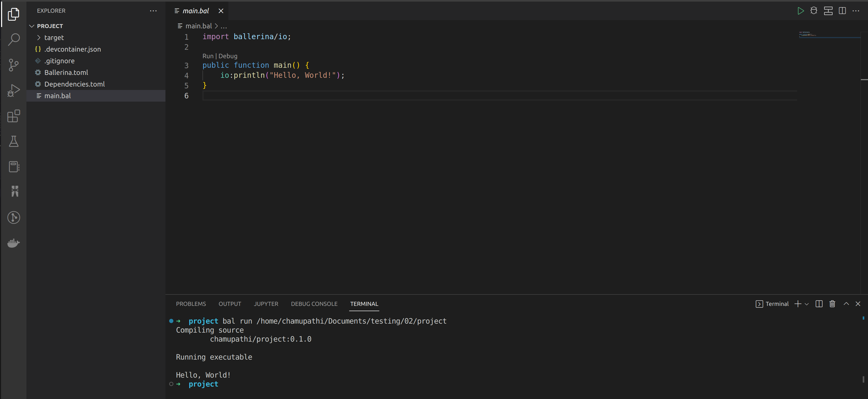Switch to the DEBUG CONSOLE tab
This screenshot has height=399, width=868.
pos(314,304)
